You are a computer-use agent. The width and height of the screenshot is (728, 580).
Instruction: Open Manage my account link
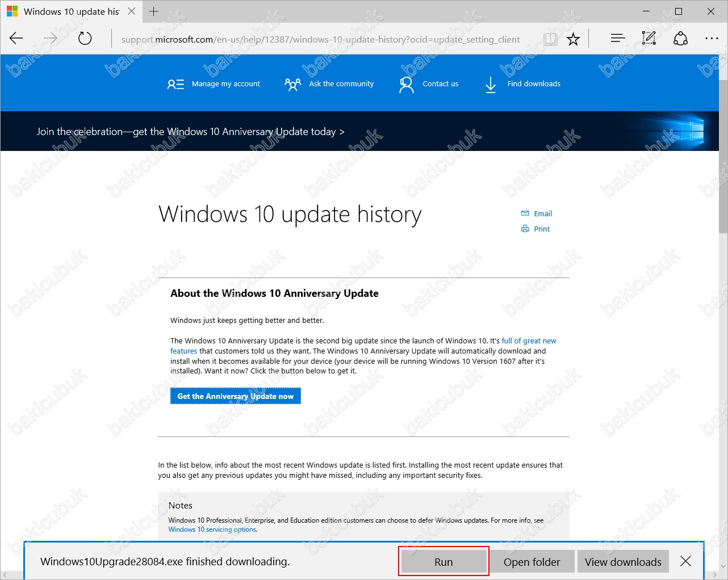pos(226,84)
